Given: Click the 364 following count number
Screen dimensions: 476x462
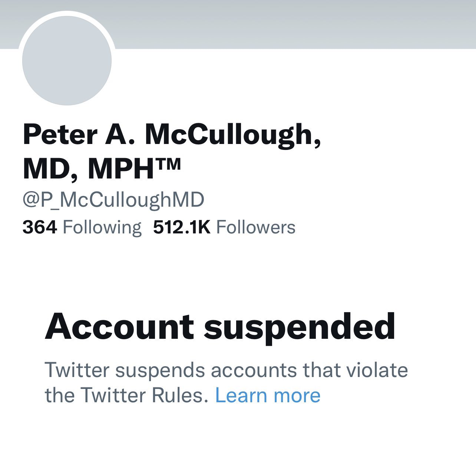Looking at the screenshot, I should click(40, 227).
